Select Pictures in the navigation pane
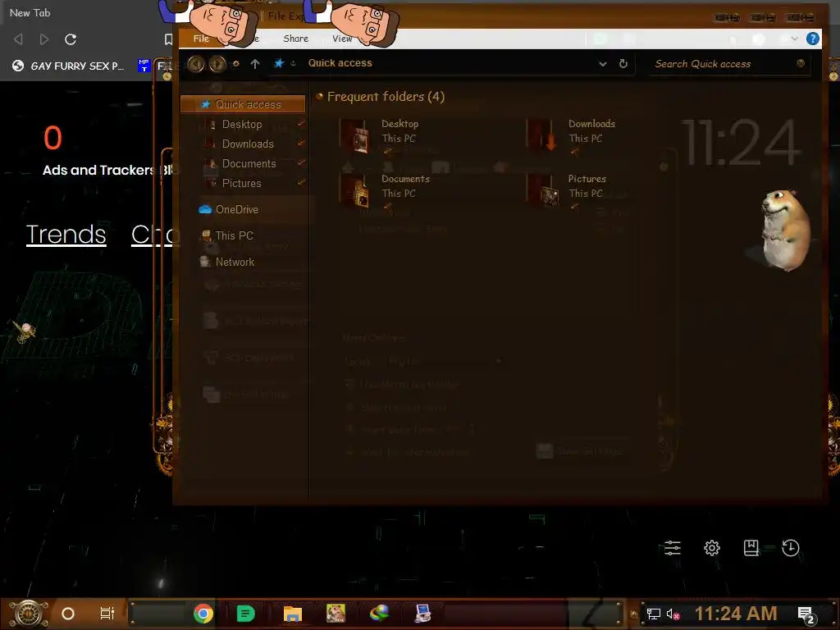The image size is (840, 630). (x=242, y=183)
